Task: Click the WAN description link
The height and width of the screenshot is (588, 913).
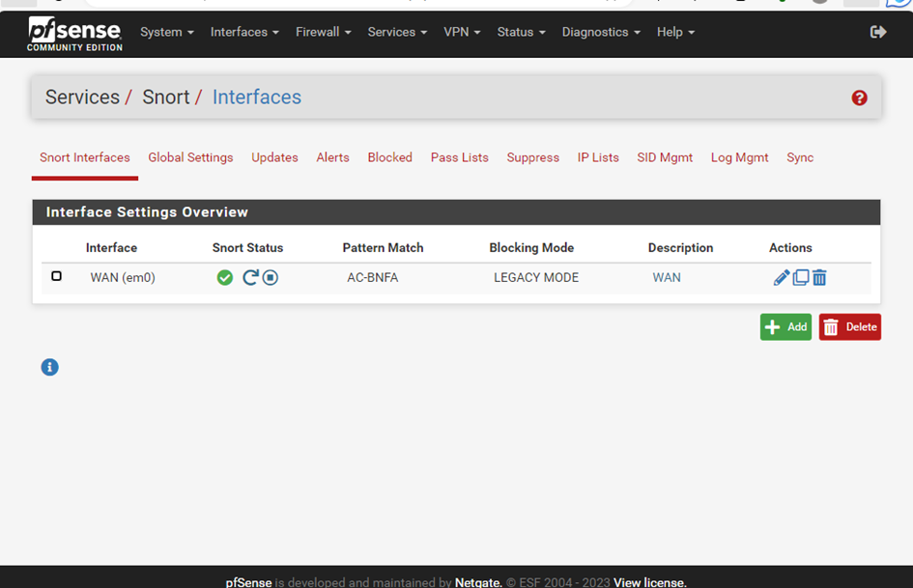Action: [667, 277]
